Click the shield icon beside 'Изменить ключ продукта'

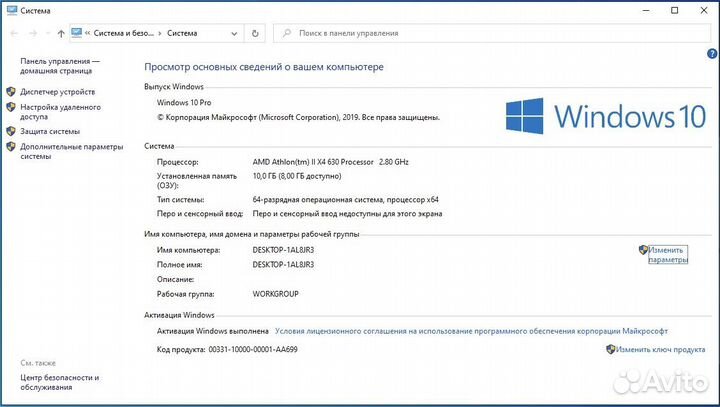(610, 349)
